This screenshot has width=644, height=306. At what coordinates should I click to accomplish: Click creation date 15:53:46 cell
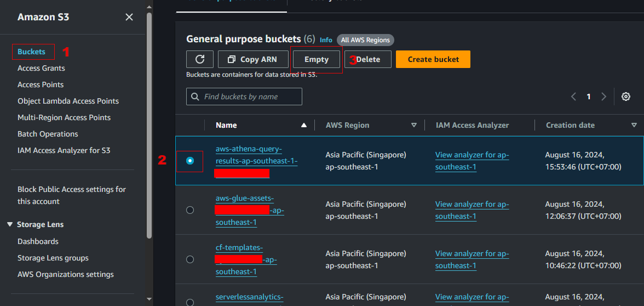click(x=583, y=161)
